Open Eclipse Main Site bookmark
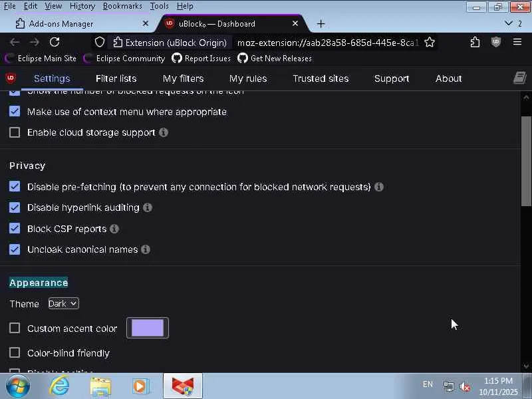 tap(41, 59)
